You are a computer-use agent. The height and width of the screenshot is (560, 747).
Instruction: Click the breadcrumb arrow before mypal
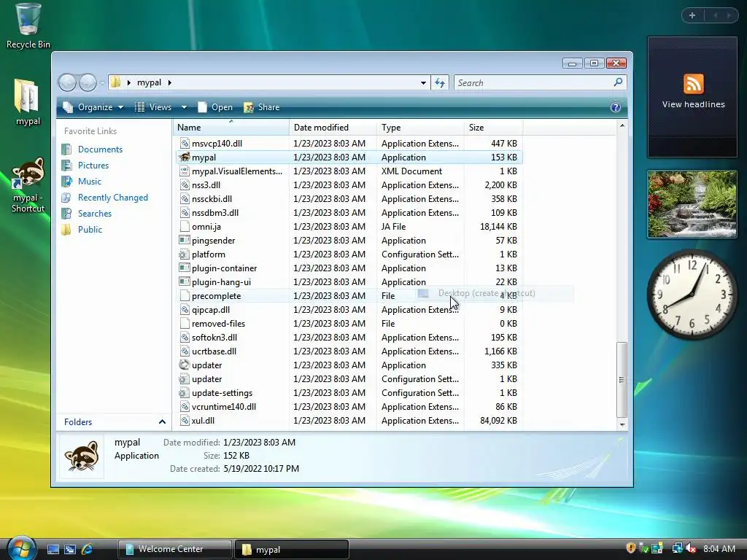128,83
